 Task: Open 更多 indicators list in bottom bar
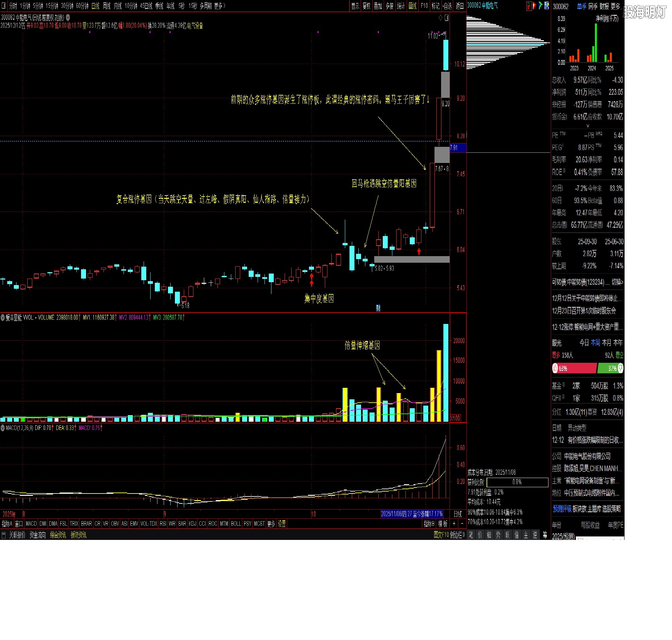point(271,524)
